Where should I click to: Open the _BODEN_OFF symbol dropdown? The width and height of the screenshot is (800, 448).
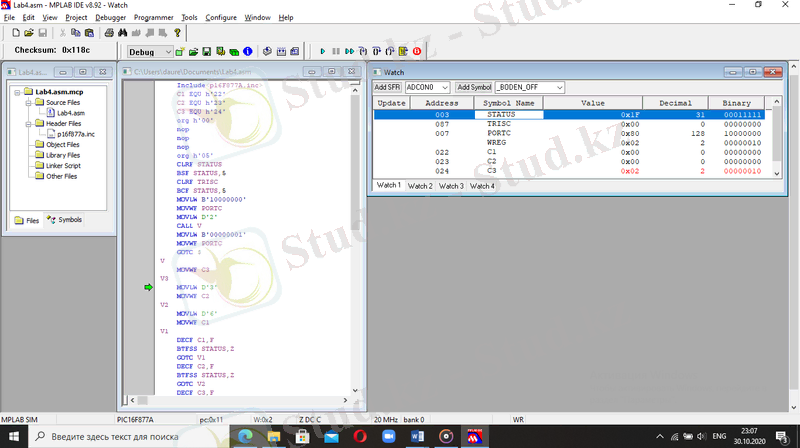point(559,88)
